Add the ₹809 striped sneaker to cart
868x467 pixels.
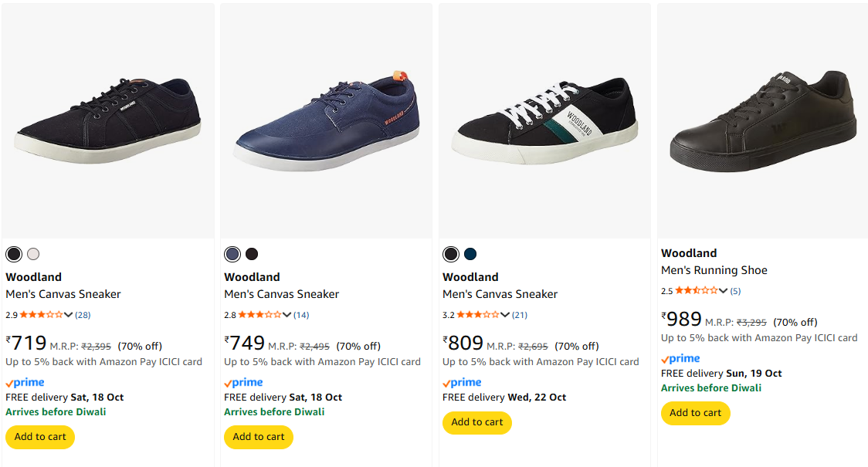pyautogui.click(x=477, y=422)
